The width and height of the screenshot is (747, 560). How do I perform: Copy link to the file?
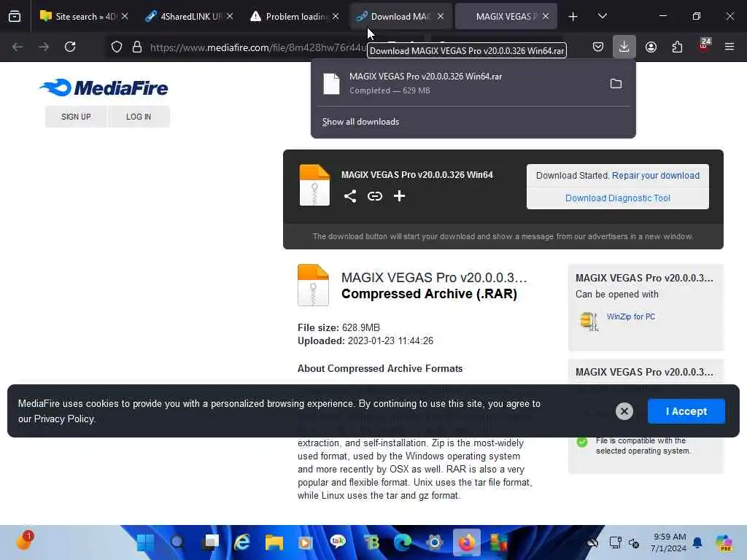point(375,196)
